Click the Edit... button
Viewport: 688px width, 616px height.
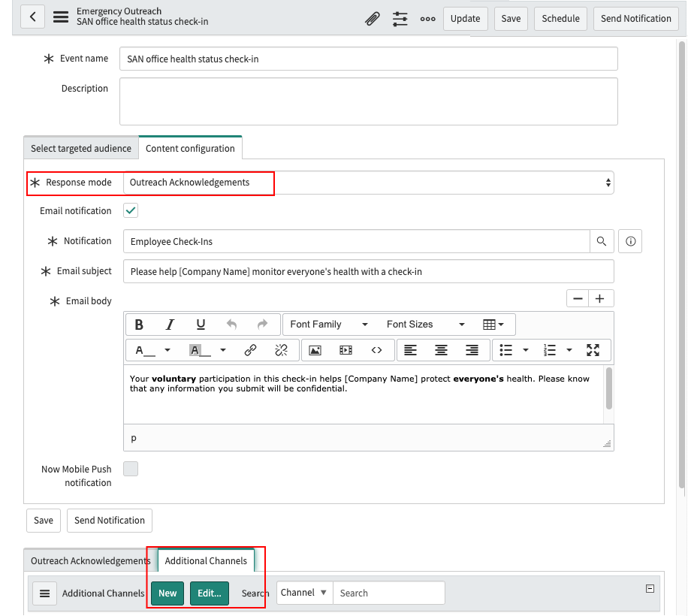coord(210,593)
